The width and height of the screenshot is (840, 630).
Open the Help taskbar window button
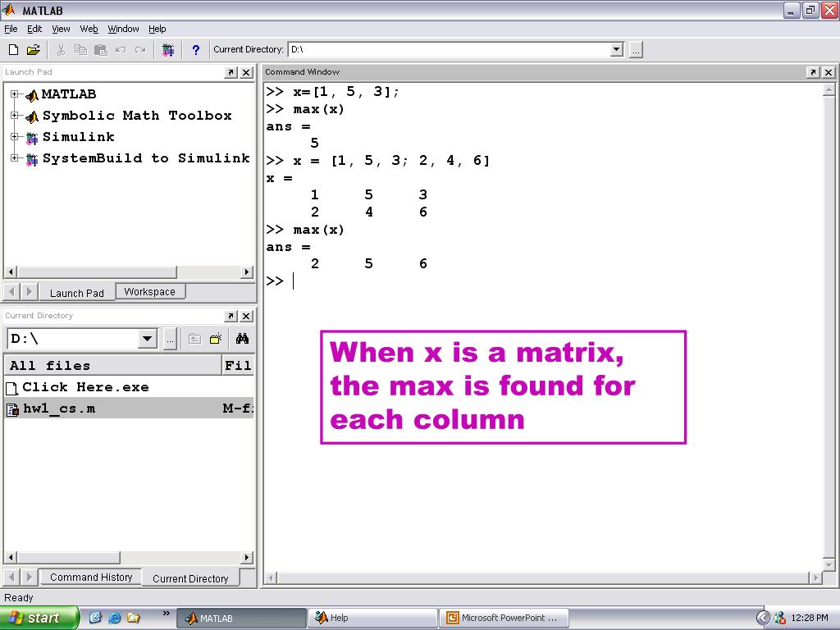(x=372, y=619)
